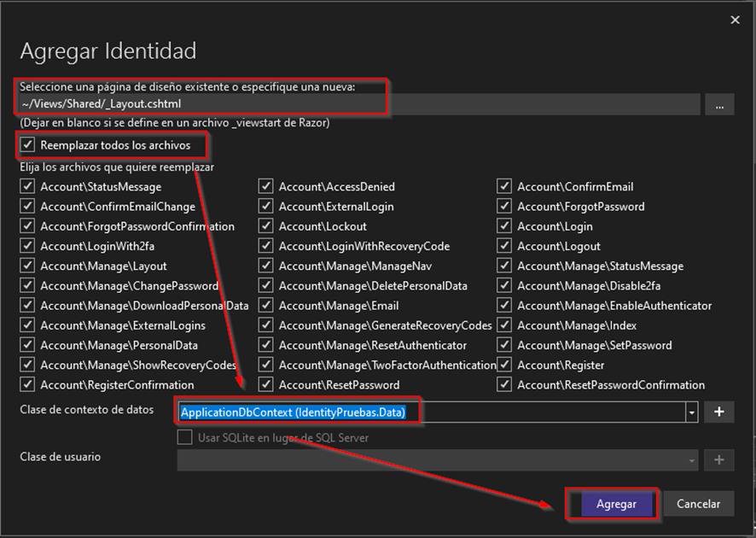Toggle Account\Manage\Email checkbox

point(266,306)
